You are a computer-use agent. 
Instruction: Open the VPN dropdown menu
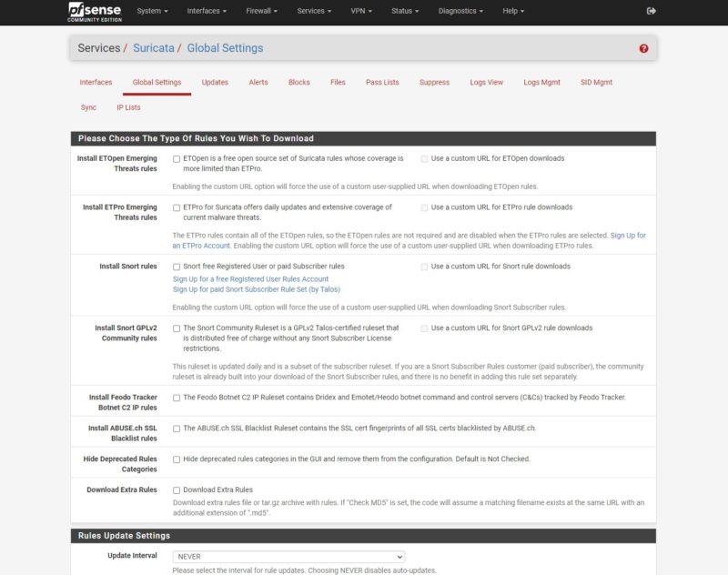[361, 11]
